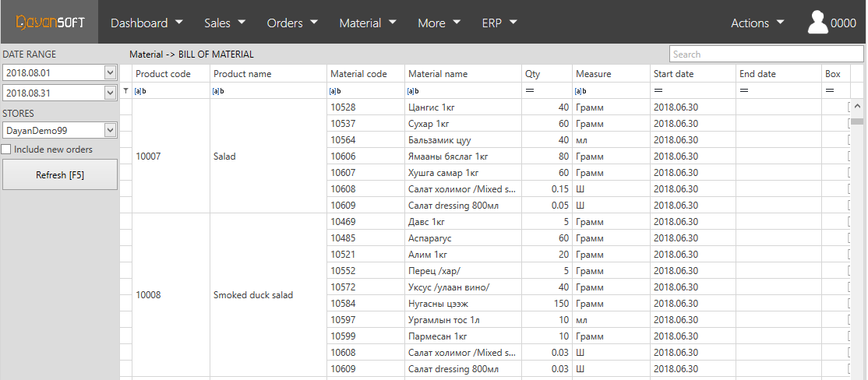
Task: Click the grid scrollbar up arrow
Action: [x=857, y=106]
